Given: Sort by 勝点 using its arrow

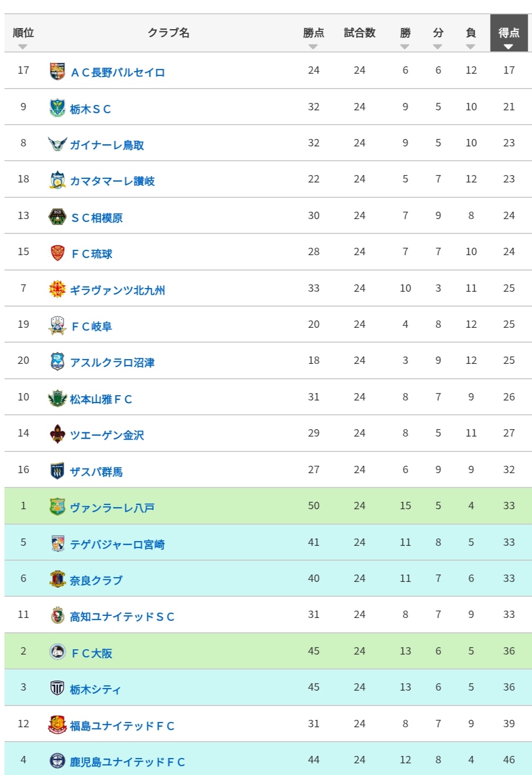Looking at the screenshot, I should tap(313, 47).
